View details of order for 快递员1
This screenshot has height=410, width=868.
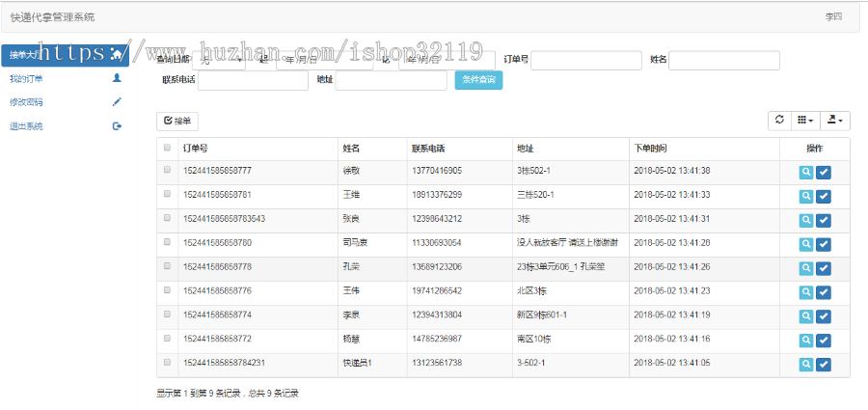[806, 364]
